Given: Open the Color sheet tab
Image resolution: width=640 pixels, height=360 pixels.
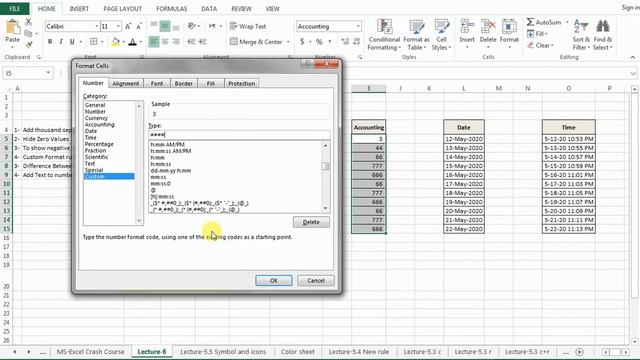Looking at the screenshot, I should [298, 351].
